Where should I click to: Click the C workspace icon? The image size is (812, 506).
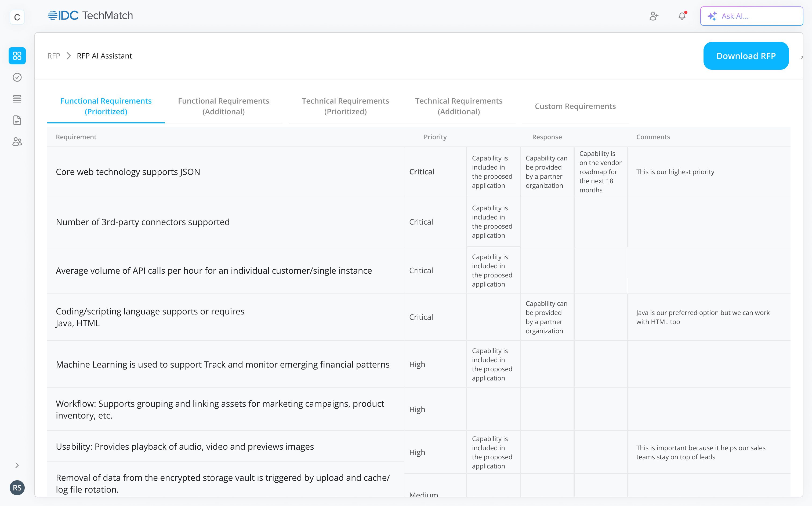pos(17,17)
